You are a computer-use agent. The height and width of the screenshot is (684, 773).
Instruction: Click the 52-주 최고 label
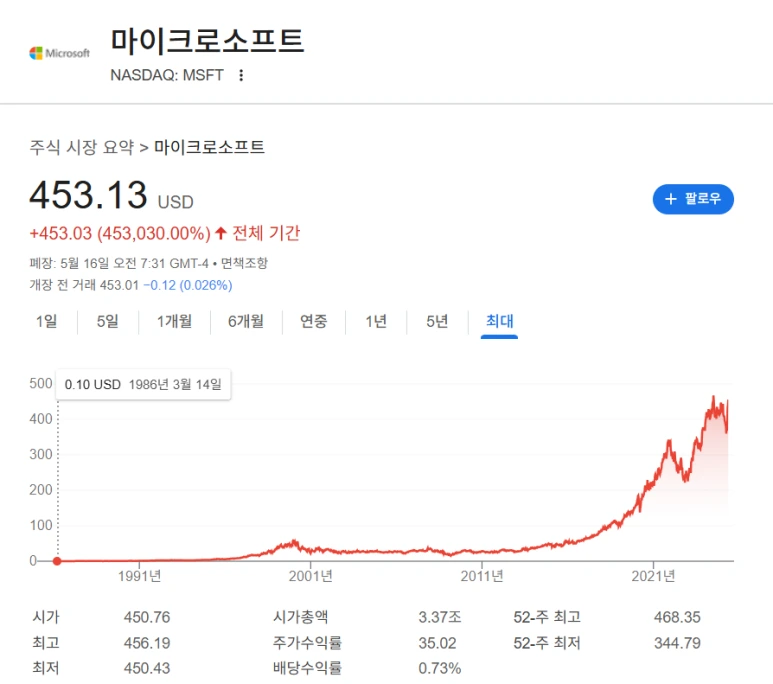pyautogui.click(x=547, y=617)
